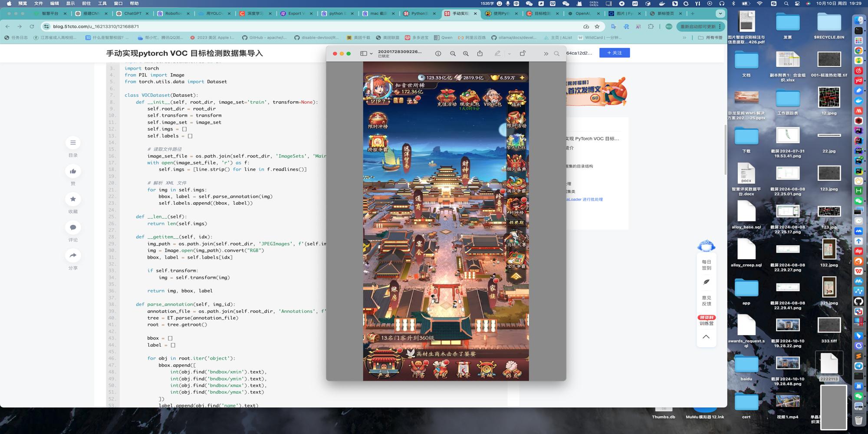Expand Chrome tab search dropdown
The width and height of the screenshot is (868, 434).
pos(720,13)
